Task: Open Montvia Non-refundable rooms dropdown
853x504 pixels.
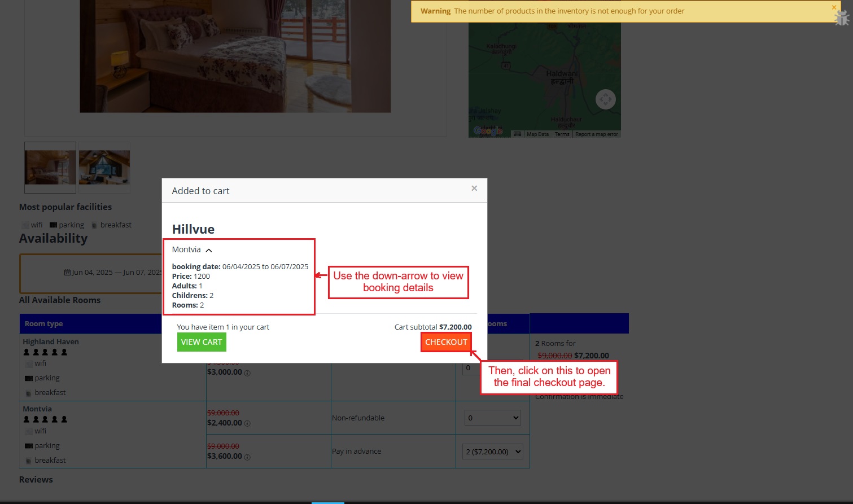Action: pyautogui.click(x=492, y=418)
